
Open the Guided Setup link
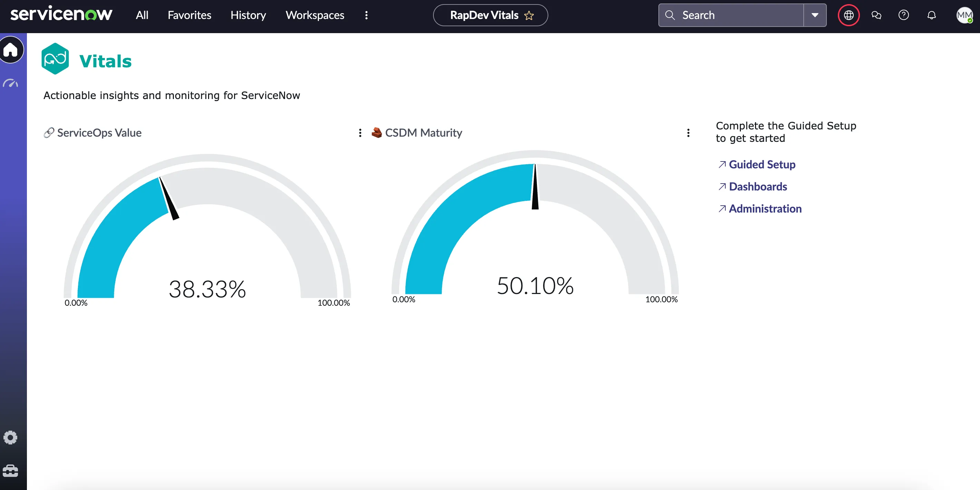pos(762,164)
